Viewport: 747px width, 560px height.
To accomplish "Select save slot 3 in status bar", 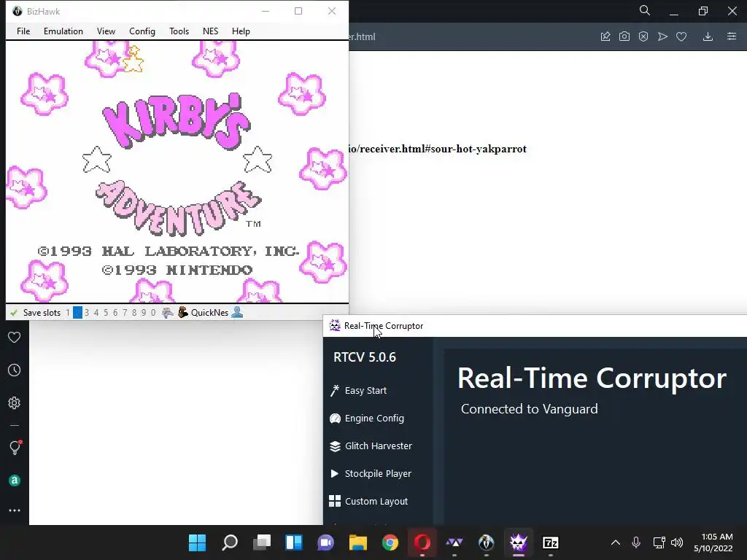I will 87,313.
